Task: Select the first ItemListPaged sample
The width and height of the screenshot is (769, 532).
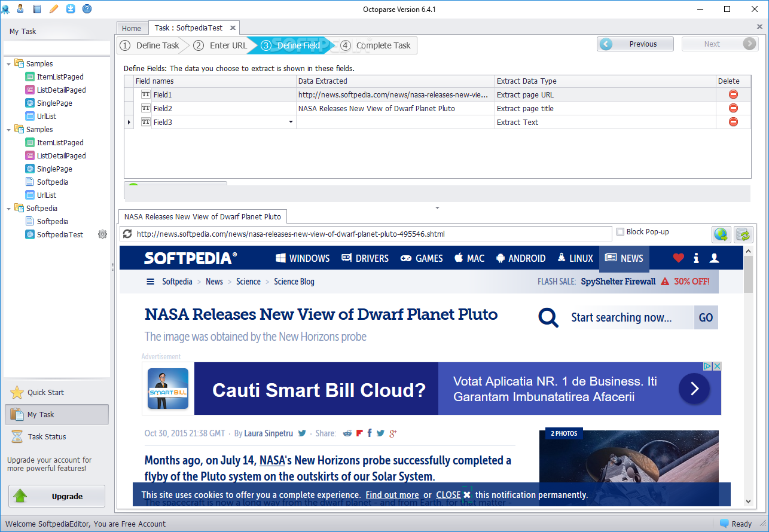Action: (60, 77)
